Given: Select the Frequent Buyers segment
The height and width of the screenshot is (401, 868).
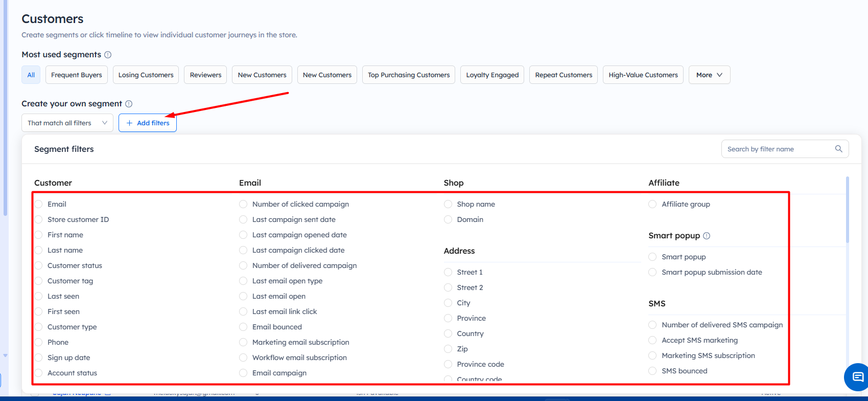Looking at the screenshot, I should point(77,75).
